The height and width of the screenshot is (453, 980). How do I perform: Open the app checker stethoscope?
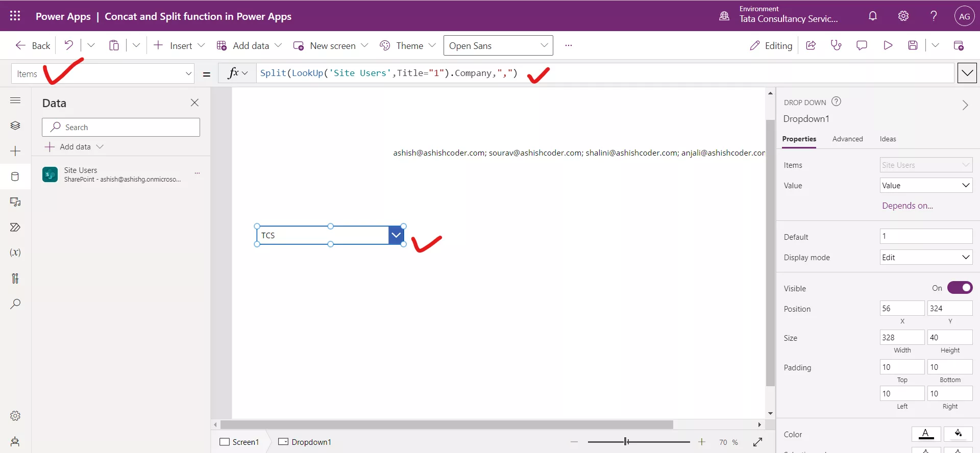836,45
